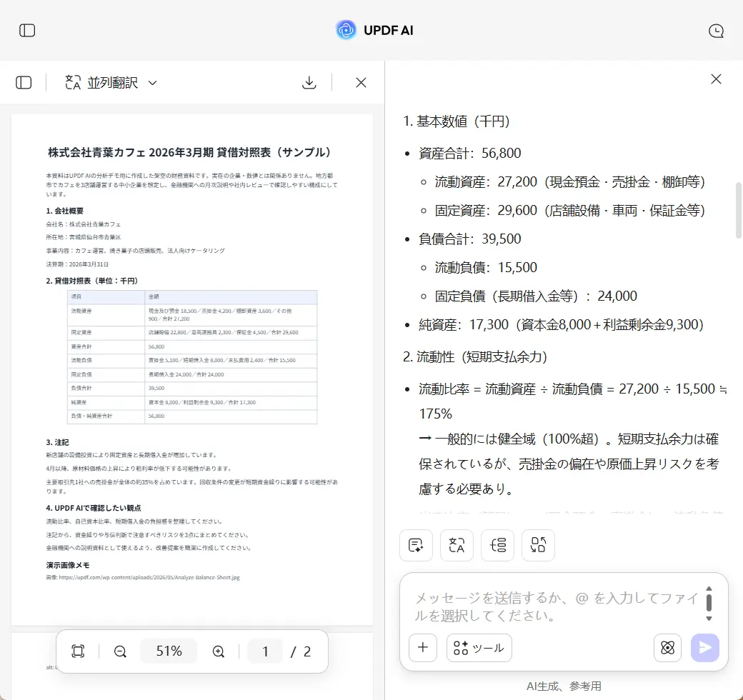Add attachment with the plus button

(x=423, y=647)
